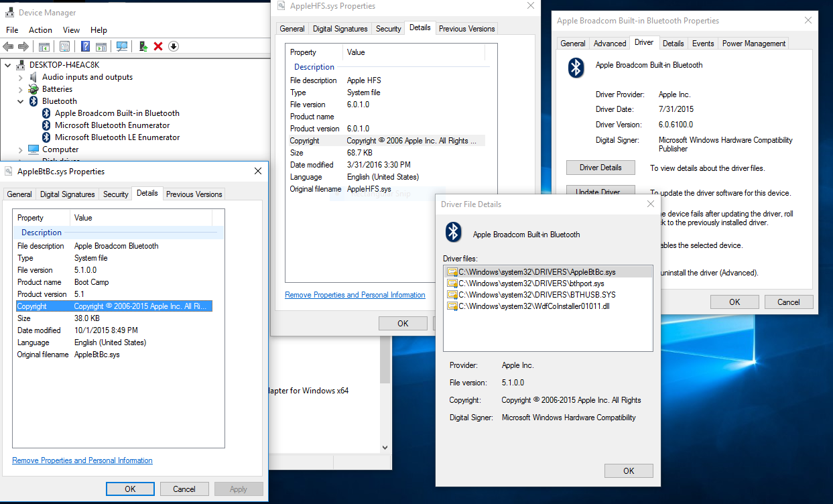Click Remove Properties link in AppleHFS.sys Properties
The width and height of the screenshot is (833, 504).
click(x=355, y=295)
